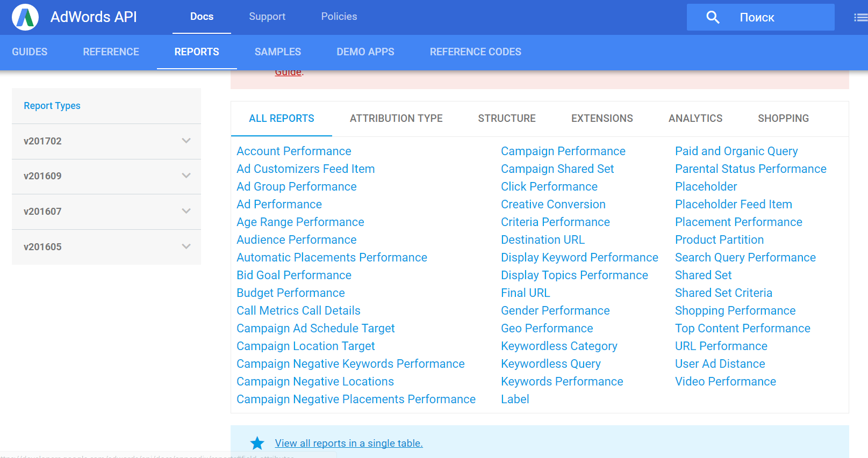Click the search magnifier icon
868x458 pixels.
pos(713,17)
